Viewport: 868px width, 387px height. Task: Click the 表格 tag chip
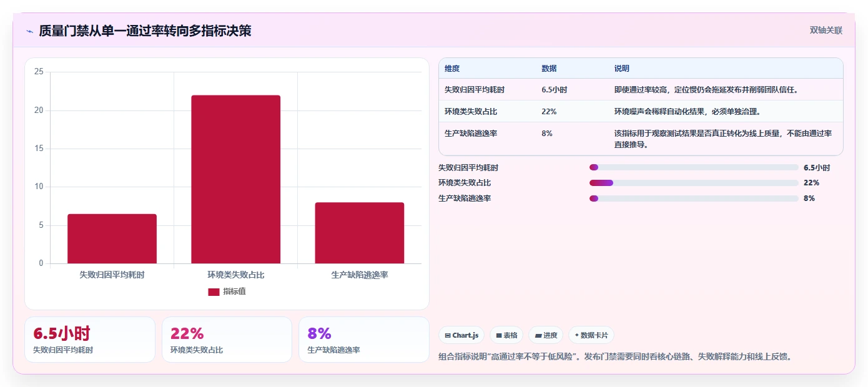click(506, 335)
